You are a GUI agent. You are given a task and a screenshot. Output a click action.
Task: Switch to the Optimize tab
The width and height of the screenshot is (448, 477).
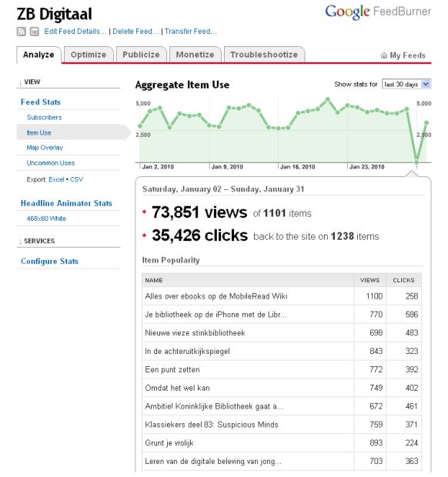pos(89,55)
